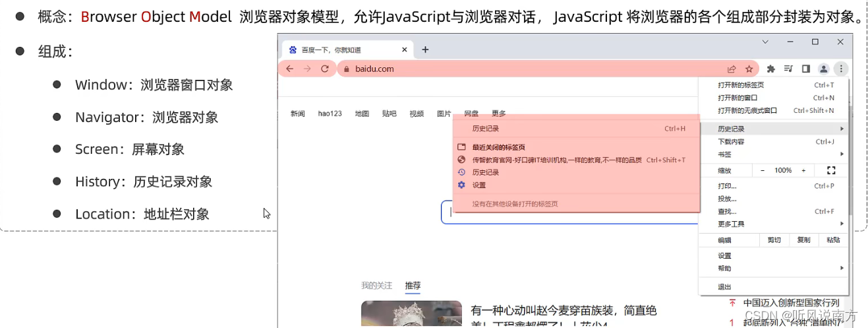This screenshot has height=328, width=868.
Task: Reload the baidu.com page
Action: click(x=324, y=69)
